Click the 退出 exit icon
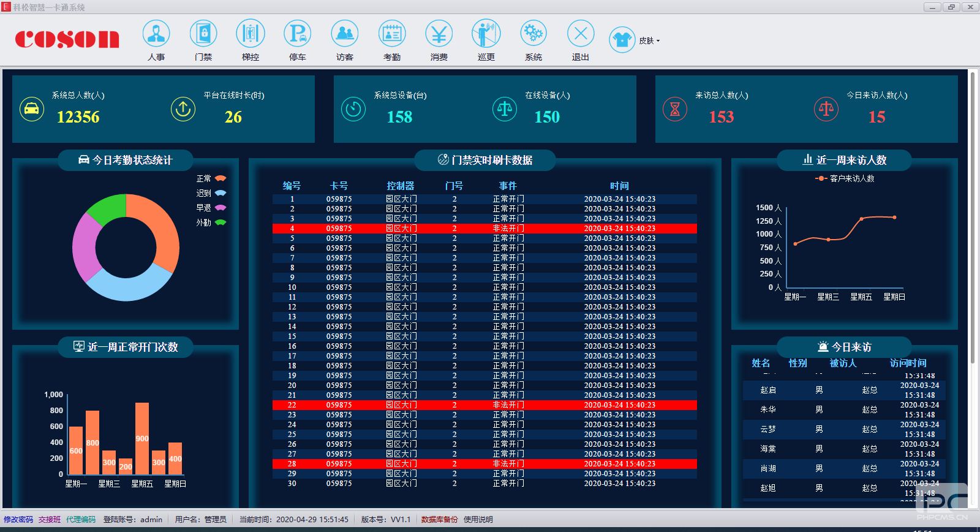Viewport: 980px width, 532px height. click(581, 34)
